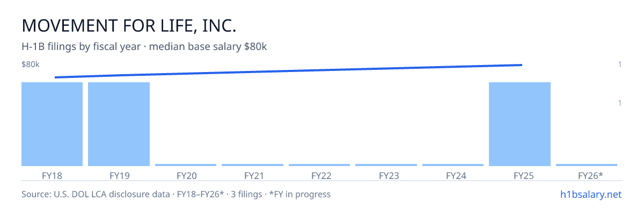
Task: Select the small FY24 bar
Action: 453,165
